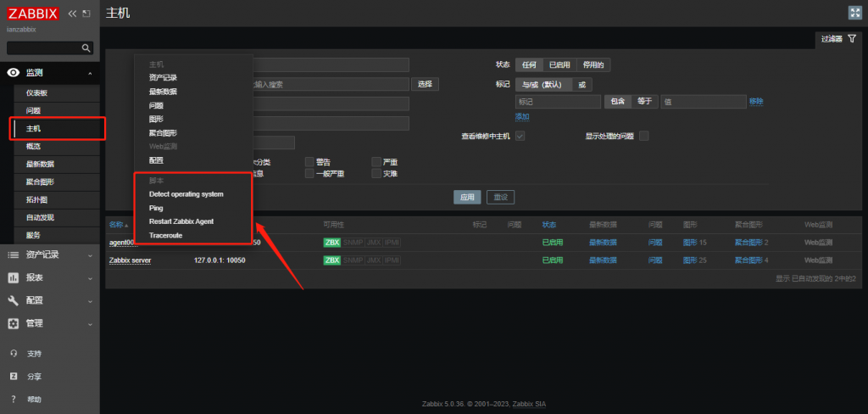
Task: Check the 一般严重 severity checkbox
Action: coord(309,173)
